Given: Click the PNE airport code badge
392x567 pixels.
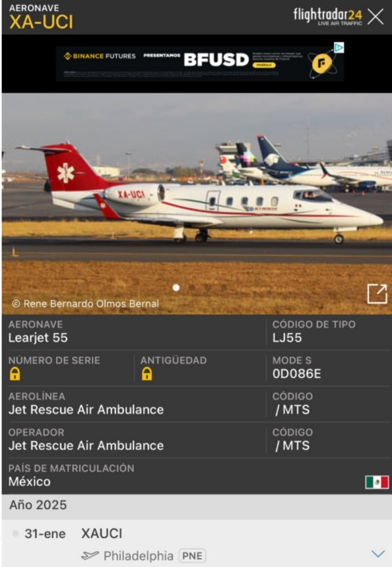Looking at the screenshot, I should (x=193, y=556).
